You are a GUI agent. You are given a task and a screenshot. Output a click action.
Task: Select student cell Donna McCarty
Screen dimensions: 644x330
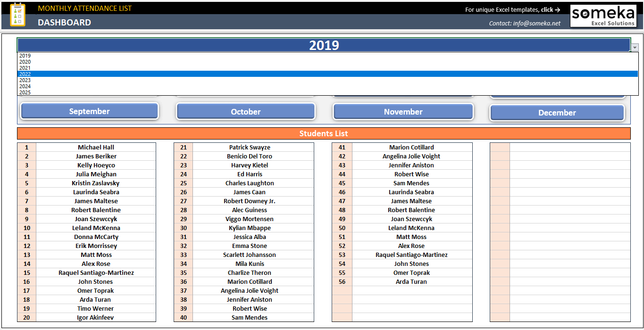(96, 237)
